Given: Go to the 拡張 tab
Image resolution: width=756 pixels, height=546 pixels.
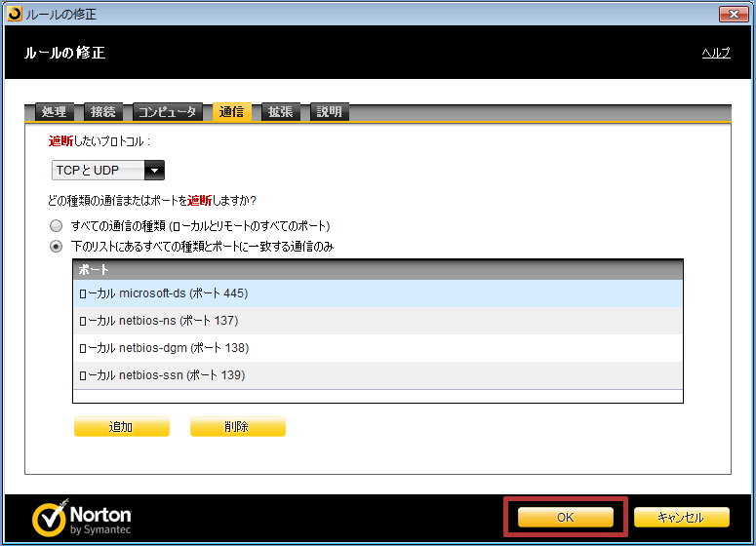Looking at the screenshot, I should [281, 112].
